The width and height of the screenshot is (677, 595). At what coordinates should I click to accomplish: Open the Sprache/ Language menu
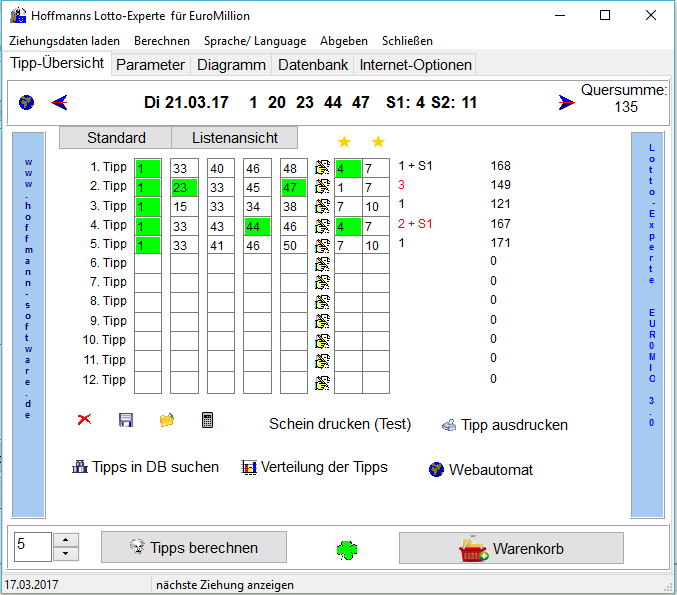tap(255, 41)
